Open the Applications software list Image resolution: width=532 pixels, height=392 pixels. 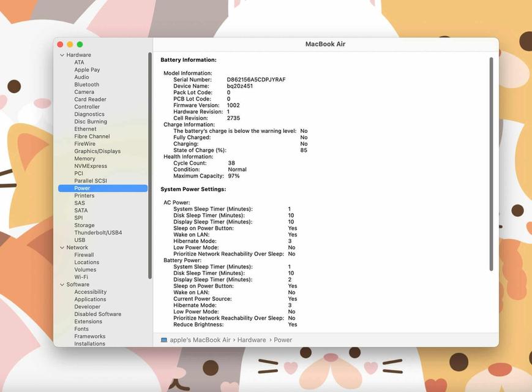(90, 300)
